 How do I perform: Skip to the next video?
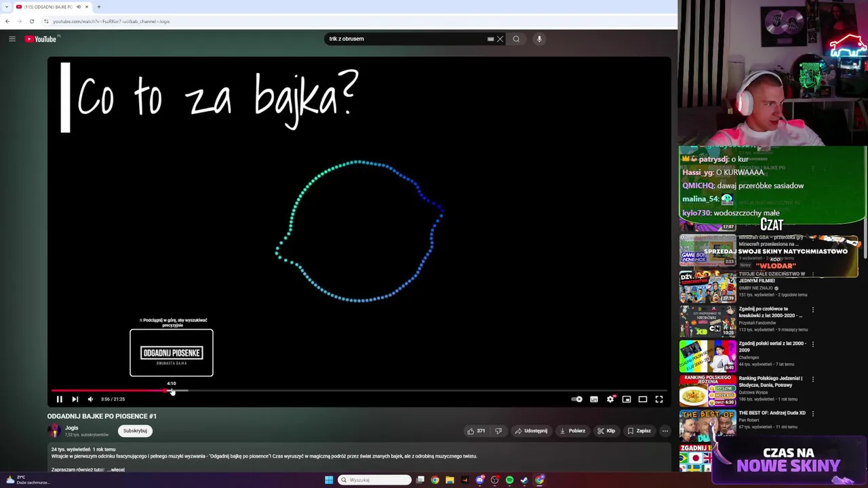[75, 399]
